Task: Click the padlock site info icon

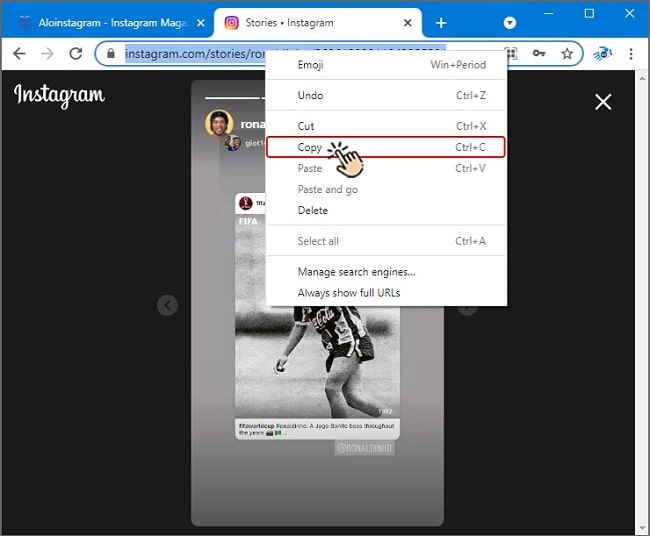Action: (111, 53)
